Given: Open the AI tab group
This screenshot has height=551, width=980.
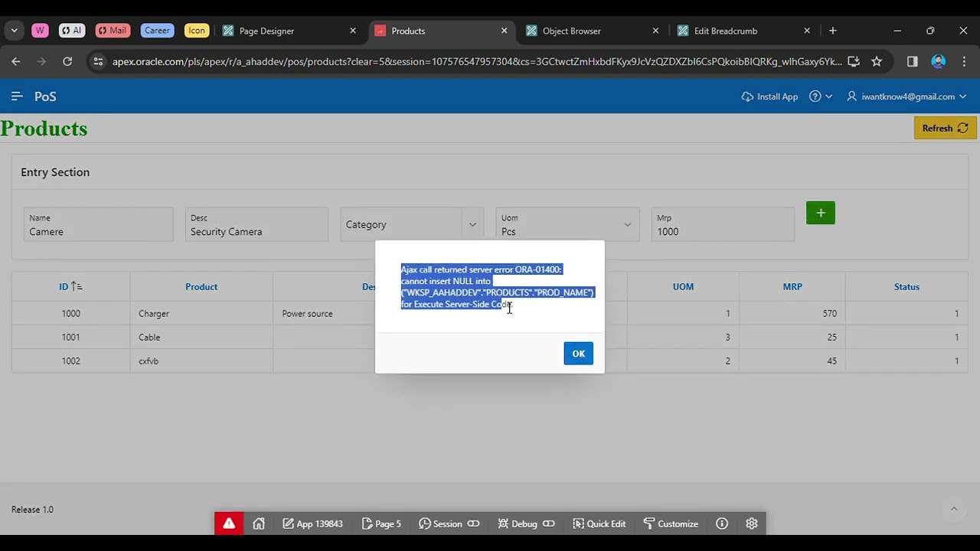Looking at the screenshot, I should point(72,31).
